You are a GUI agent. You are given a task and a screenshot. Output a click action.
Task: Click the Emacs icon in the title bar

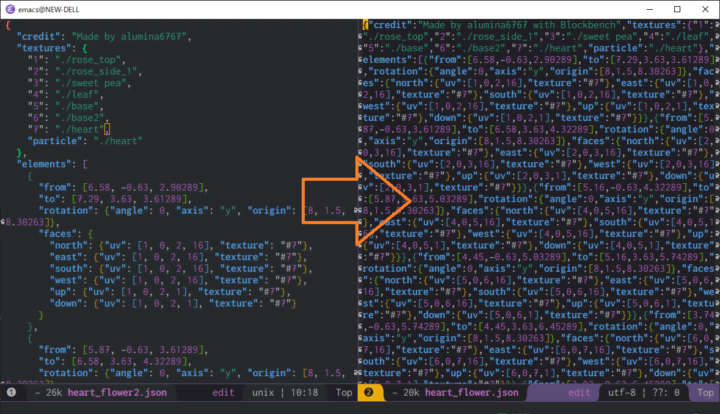[9, 7]
